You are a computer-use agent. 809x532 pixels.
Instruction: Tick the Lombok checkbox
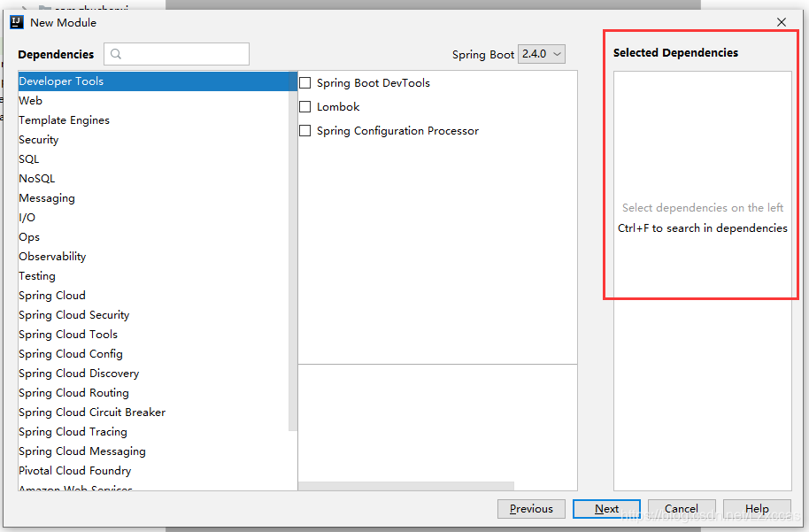click(305, 107)
